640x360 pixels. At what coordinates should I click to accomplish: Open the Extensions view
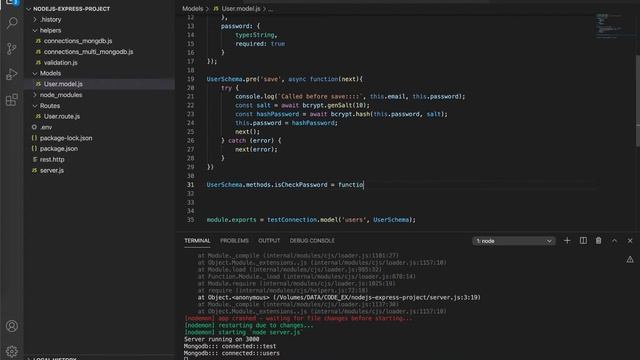pyautogui.click(x=12, y=100)
